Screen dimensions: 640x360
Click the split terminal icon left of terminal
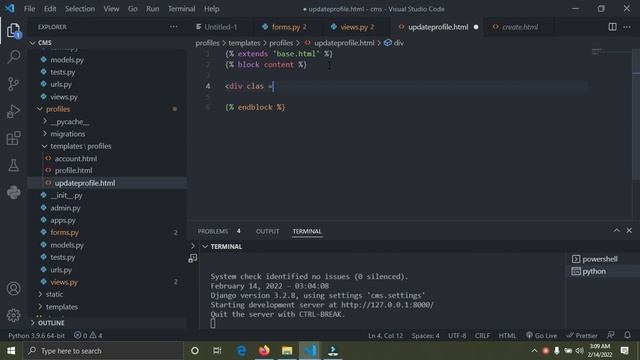point(193,258)
